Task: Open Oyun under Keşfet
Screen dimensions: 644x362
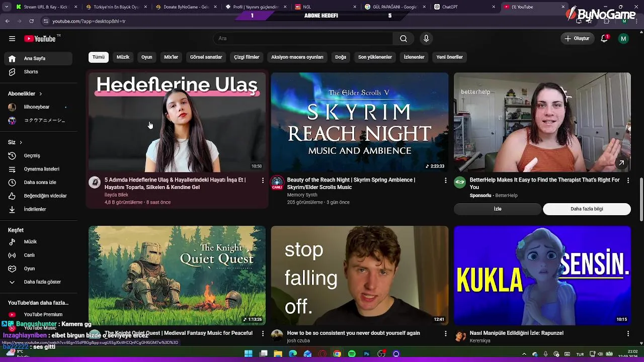Action: 38,268
